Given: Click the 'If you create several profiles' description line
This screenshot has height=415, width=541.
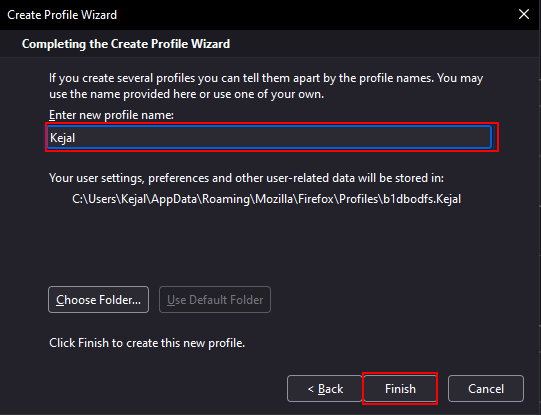Looking at the screenshot, I should [266, 78].
